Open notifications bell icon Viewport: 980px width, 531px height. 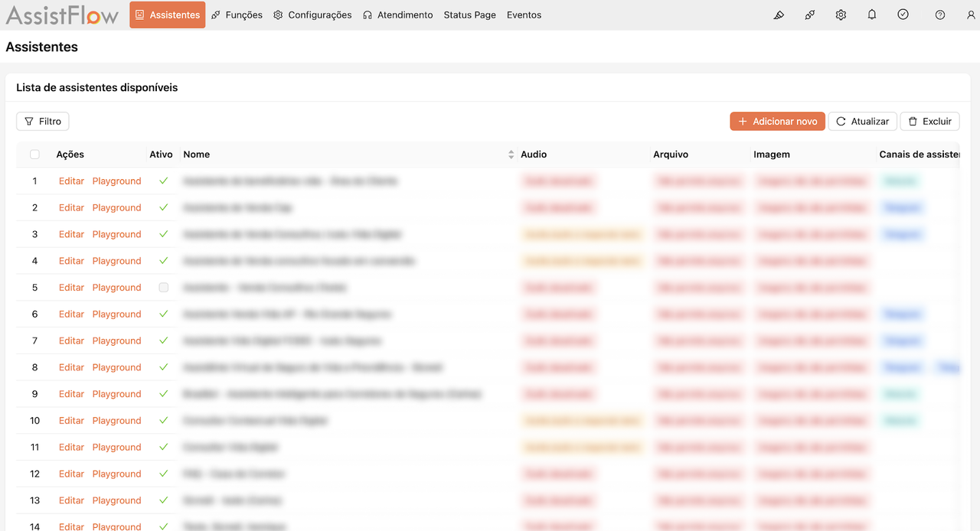click(872, 15)
